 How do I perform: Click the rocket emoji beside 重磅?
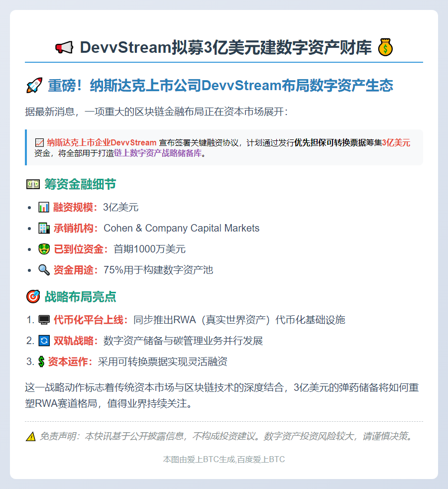34,86
